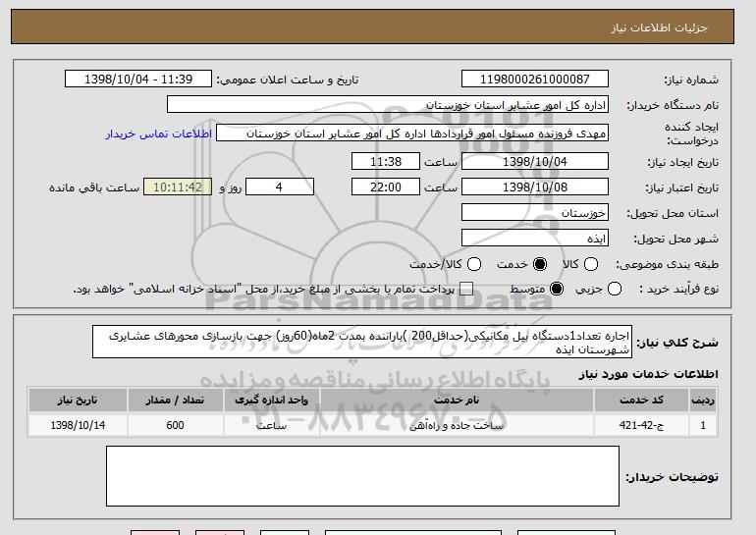The image size is (756, 535).
Task: Click the تاریخ ایجاد نیاز date 1398/10/04
Action: [535, 162]
